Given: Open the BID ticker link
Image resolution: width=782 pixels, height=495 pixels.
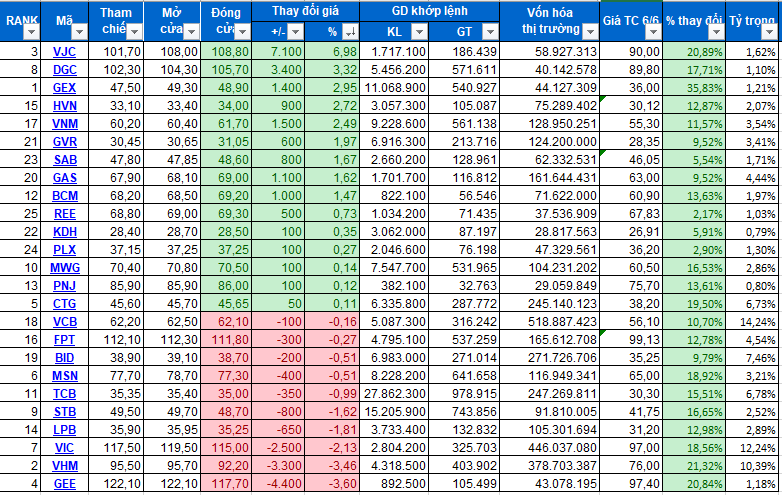Looking at the screenshot, I should click(64, 357).
